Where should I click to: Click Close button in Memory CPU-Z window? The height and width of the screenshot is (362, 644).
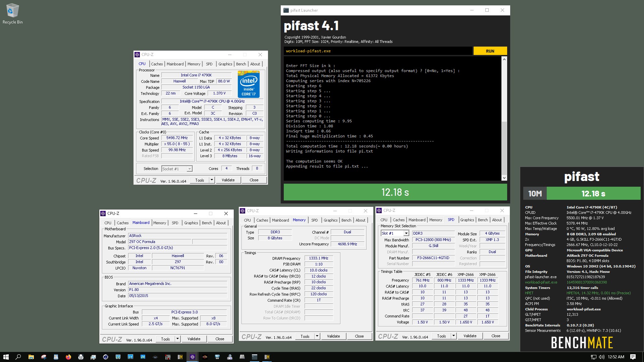pyautogui.click(x=359, y=336)
